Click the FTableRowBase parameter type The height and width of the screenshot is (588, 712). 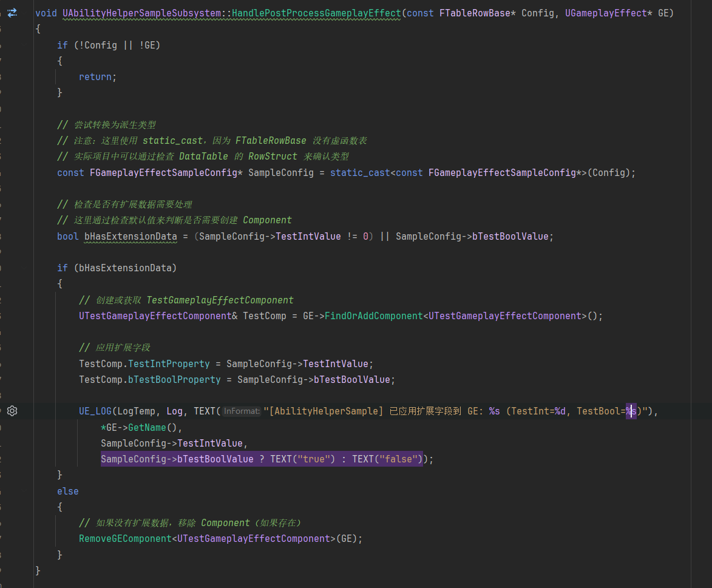475,13
